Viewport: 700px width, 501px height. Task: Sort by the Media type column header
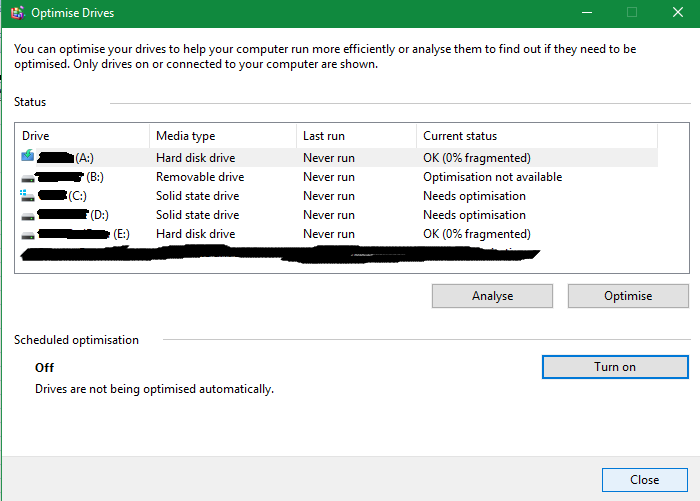tap(223, 136)
